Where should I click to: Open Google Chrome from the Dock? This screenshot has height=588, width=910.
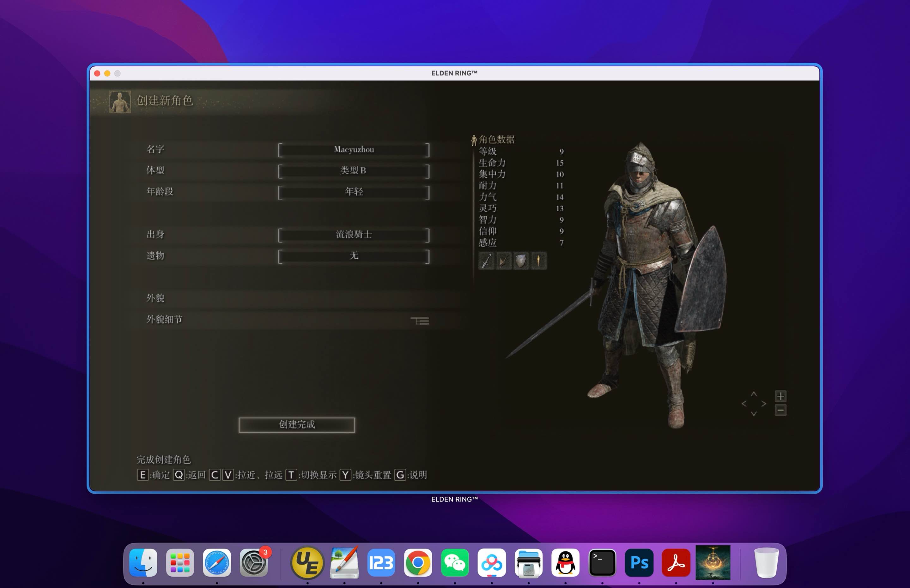(418, 563)
